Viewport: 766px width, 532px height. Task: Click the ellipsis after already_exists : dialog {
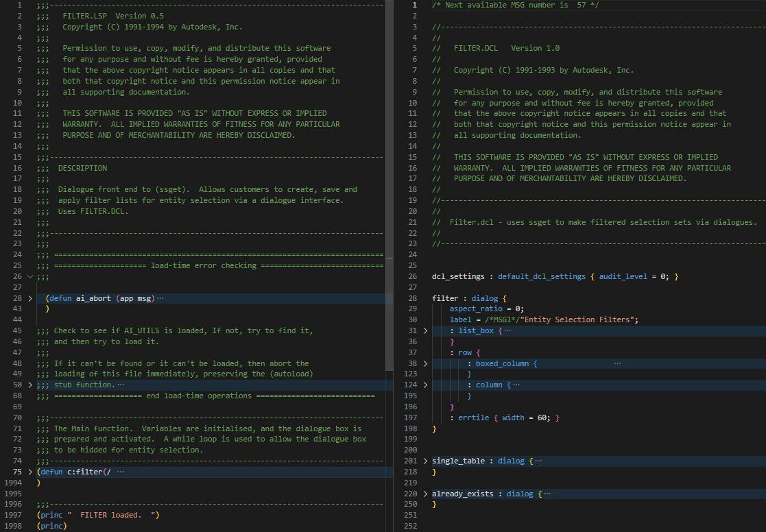[547, 494]
